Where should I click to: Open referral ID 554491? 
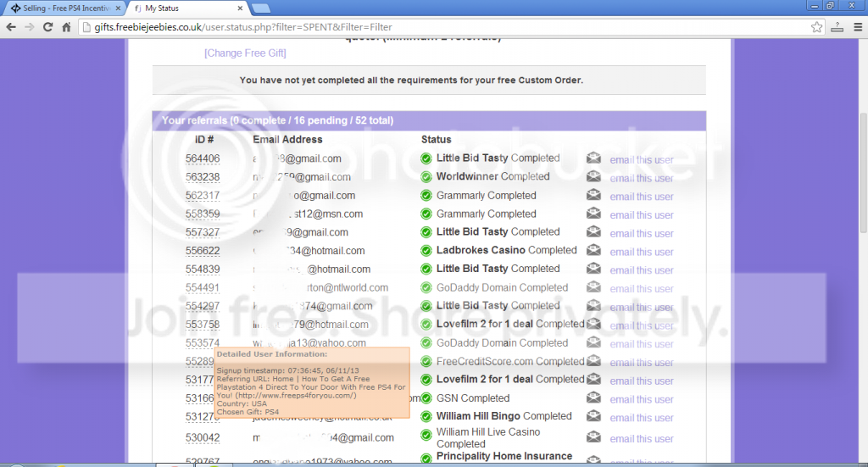pos(203,287)
